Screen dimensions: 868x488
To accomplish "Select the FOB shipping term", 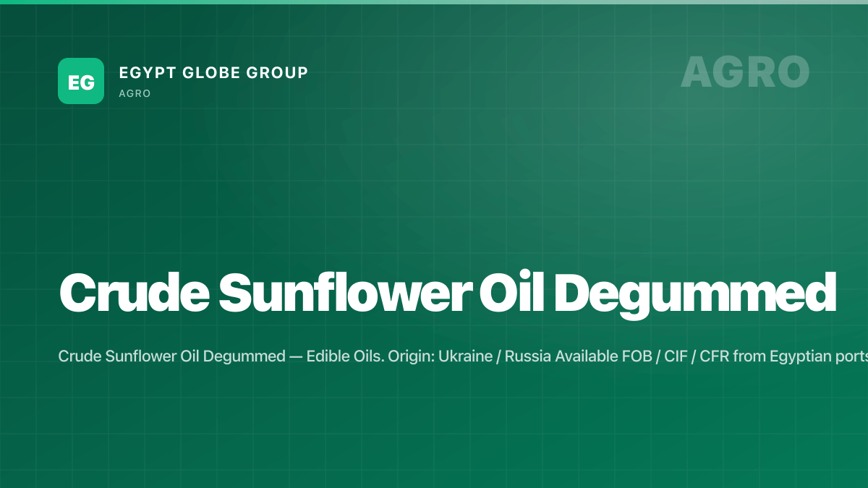I will point(631,356).
